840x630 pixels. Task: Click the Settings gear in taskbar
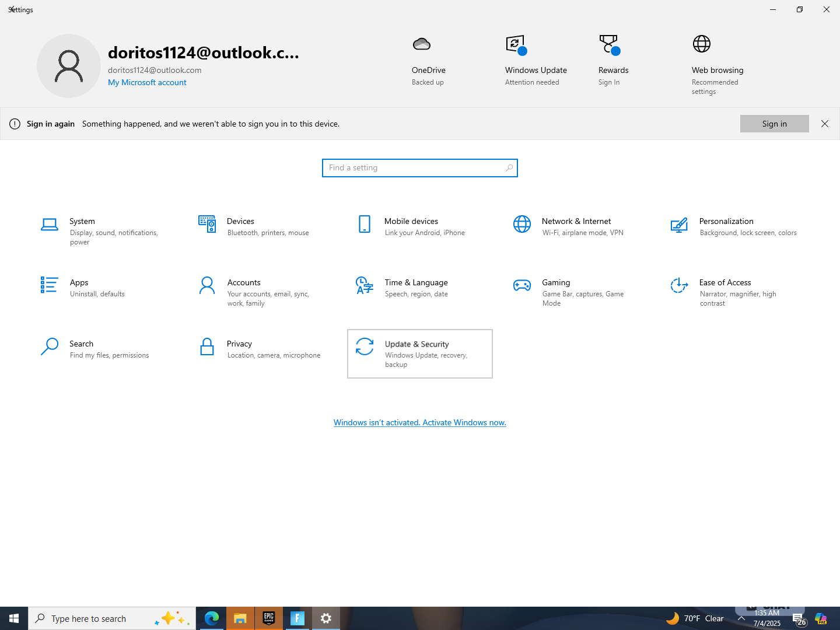tap(325, 618)
